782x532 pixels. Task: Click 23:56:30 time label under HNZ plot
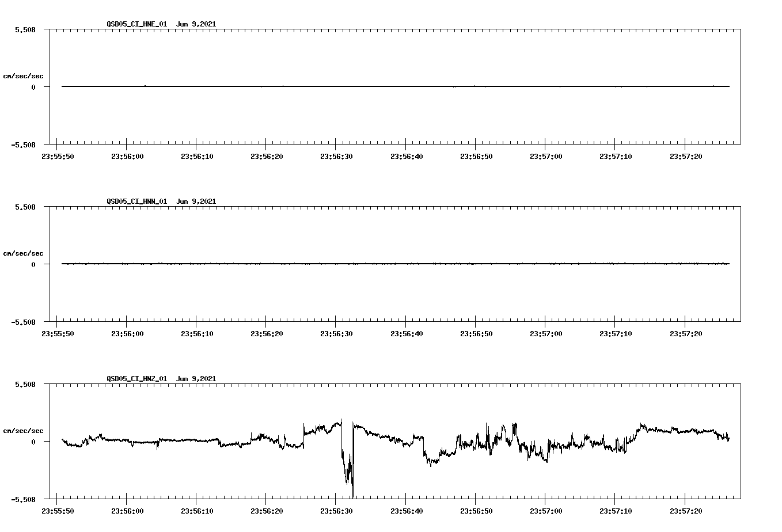click(336, 511)
